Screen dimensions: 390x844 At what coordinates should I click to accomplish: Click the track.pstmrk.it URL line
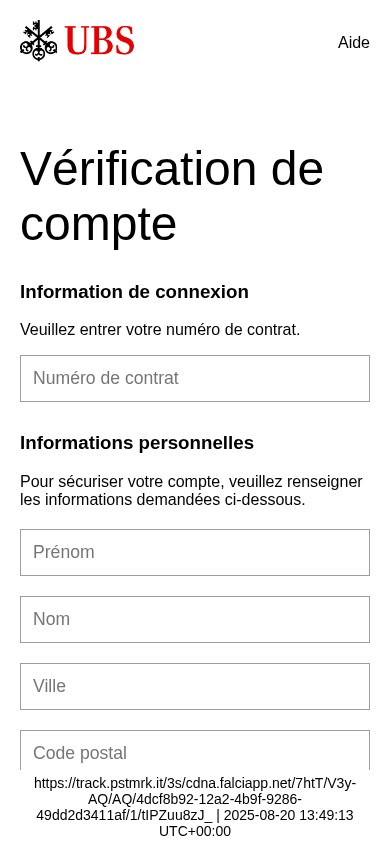pos(195,783)
